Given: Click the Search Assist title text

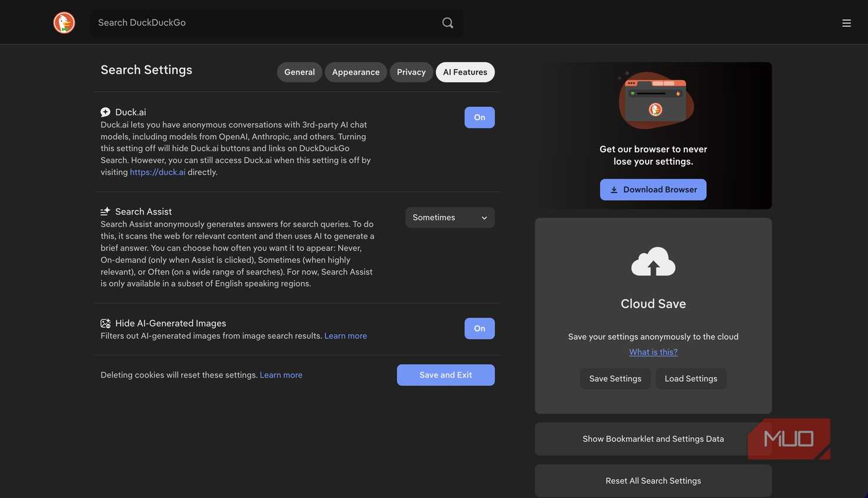Looking at the screenshot, I should (x=143, y=212).
